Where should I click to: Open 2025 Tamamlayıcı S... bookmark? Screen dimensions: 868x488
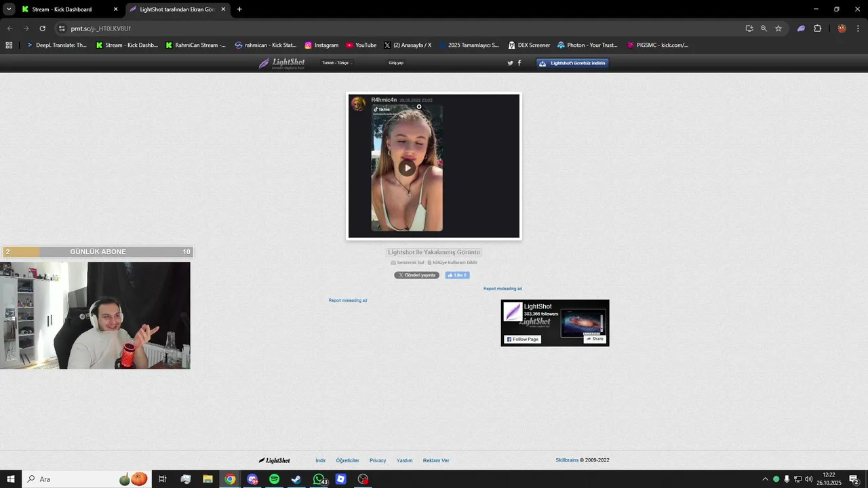coord(469,45)
